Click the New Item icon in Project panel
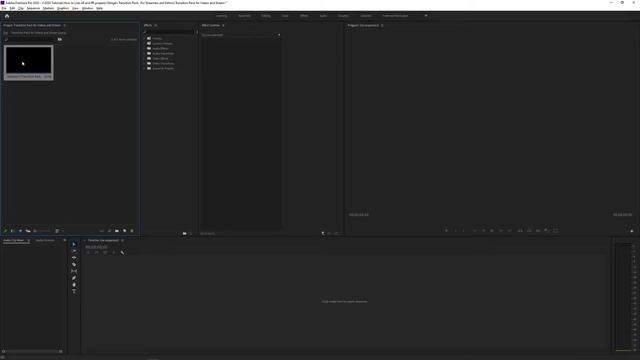The width and height of the screenshot is (640, 360). 124,231
